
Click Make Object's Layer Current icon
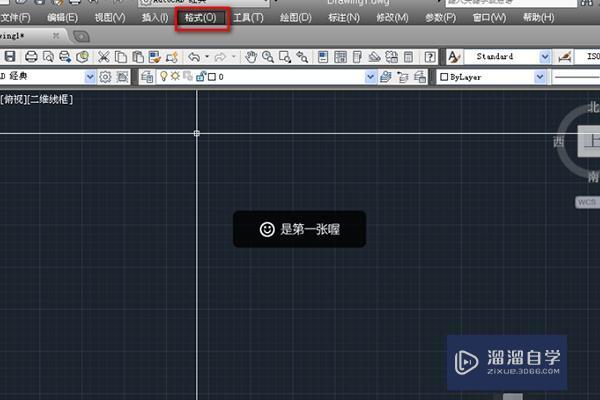coord(386,77)
